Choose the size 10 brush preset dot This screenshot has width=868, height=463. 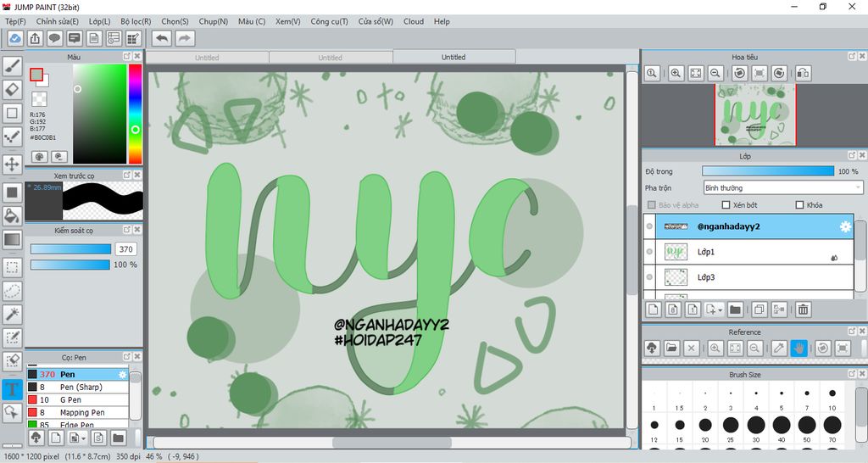pos(832,393)
